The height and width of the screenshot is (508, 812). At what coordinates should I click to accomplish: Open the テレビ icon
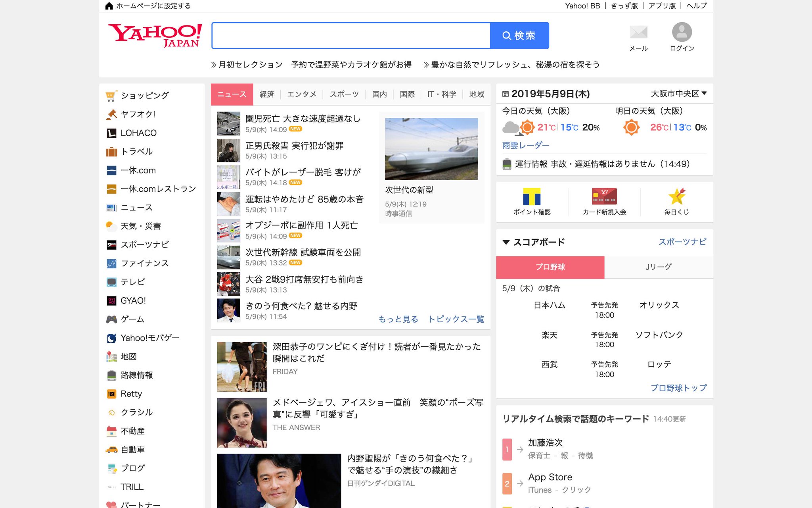tap(111, 282)
